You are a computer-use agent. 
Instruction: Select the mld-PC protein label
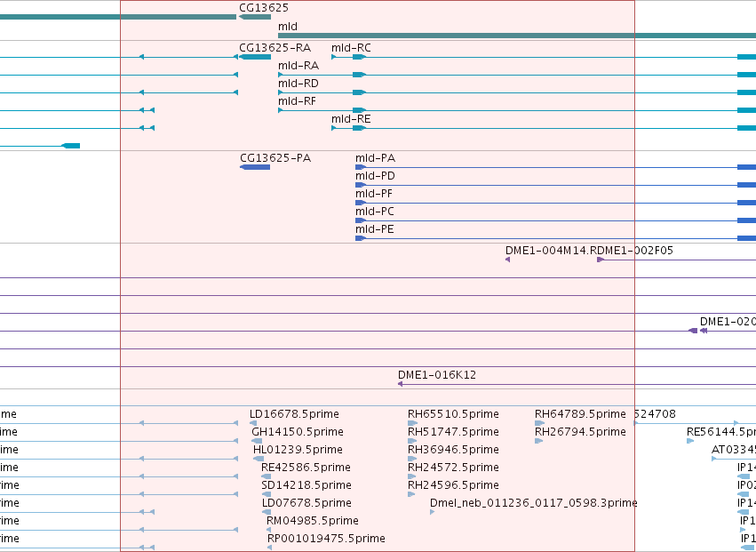point(375,212)
